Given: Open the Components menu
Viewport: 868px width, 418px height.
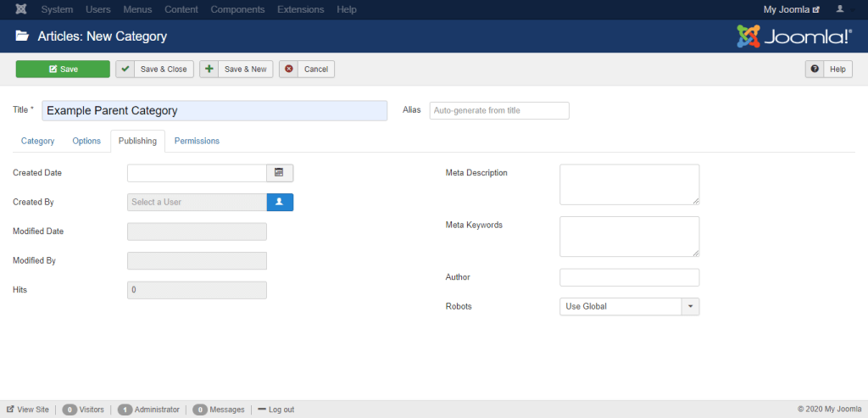Looking at the screenshot, I should (x=237, y=9).
